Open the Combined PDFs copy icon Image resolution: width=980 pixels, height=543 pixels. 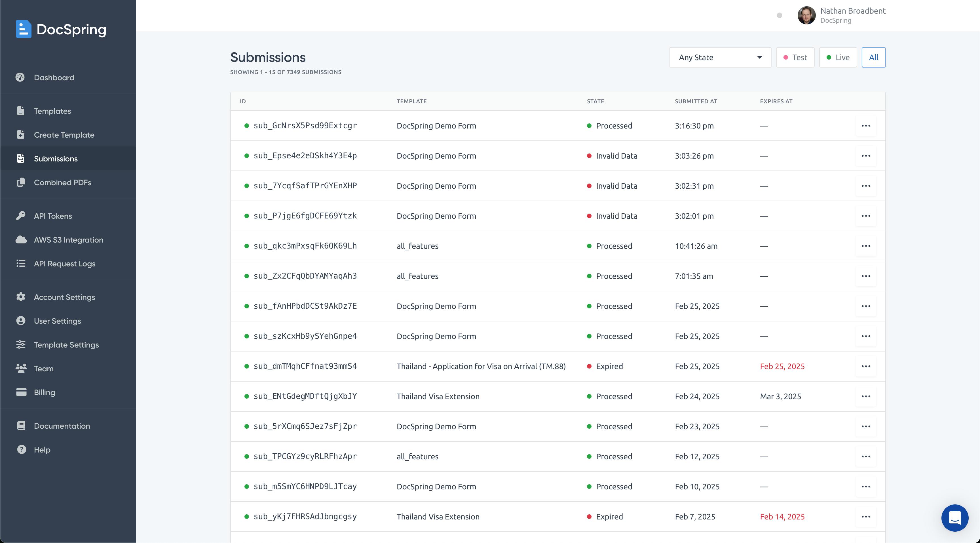click(x=21, y=182)
